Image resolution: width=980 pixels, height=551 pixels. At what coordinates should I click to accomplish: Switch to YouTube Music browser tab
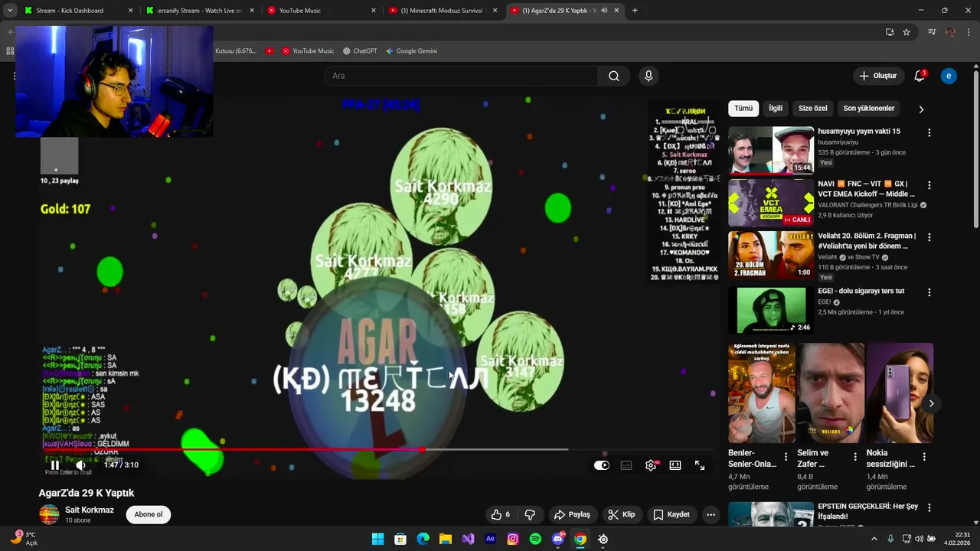pyautogui.click(x=322, y=11)
